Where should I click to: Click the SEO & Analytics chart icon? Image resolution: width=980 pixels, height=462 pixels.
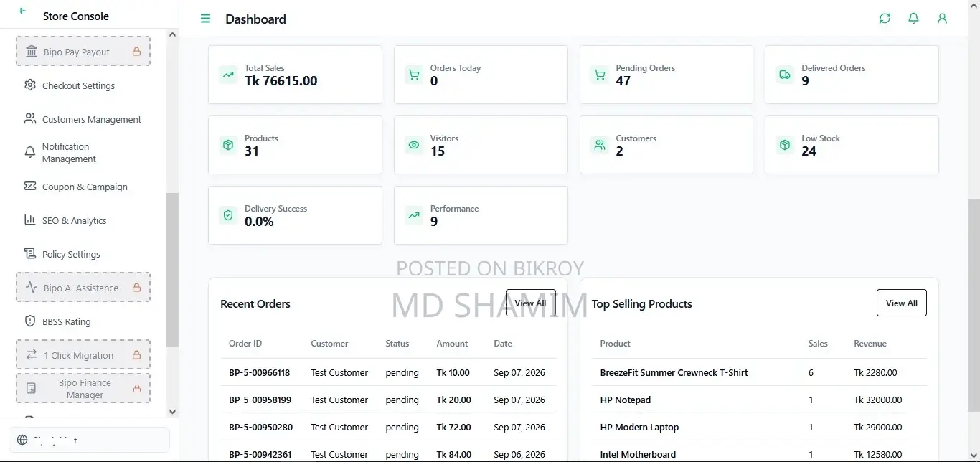coord(29,220)
